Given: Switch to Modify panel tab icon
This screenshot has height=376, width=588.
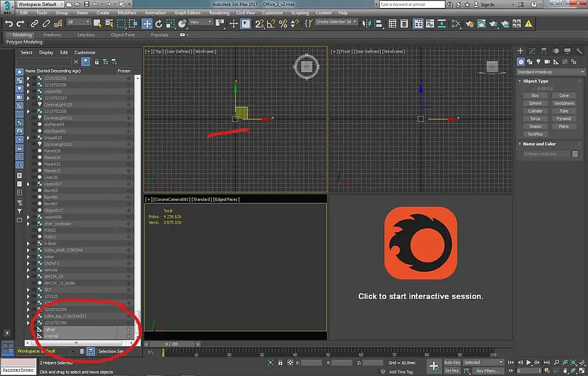Looking at the screenshot, I should [x=532, y=51].
